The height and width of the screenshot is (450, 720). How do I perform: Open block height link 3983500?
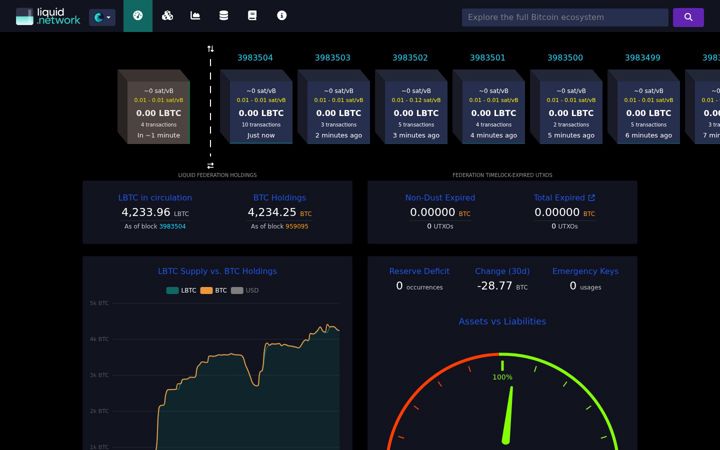click(x=565, y=58)
